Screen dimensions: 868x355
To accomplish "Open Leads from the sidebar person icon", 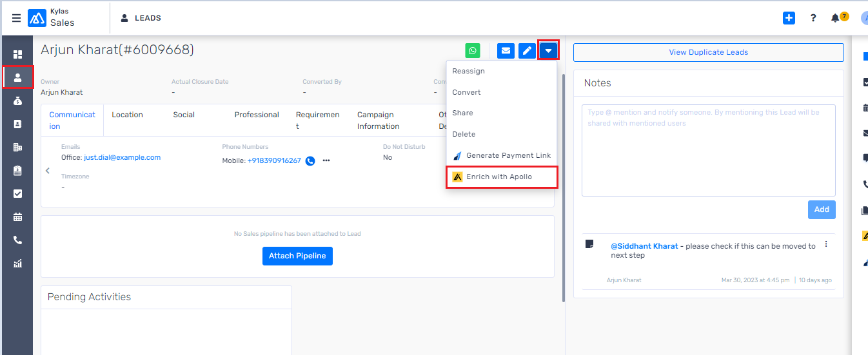I will (17, 77).
